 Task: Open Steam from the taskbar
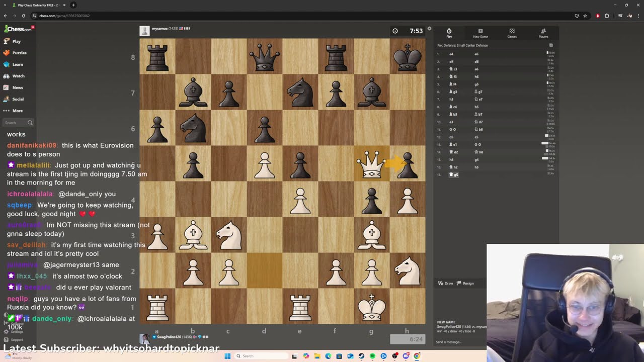361,356
